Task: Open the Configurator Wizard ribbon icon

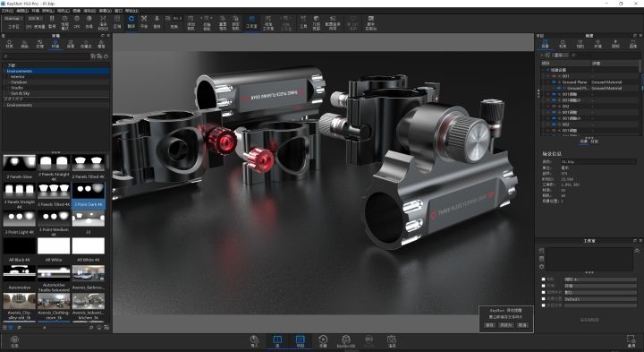Action: tap(333, 22)
